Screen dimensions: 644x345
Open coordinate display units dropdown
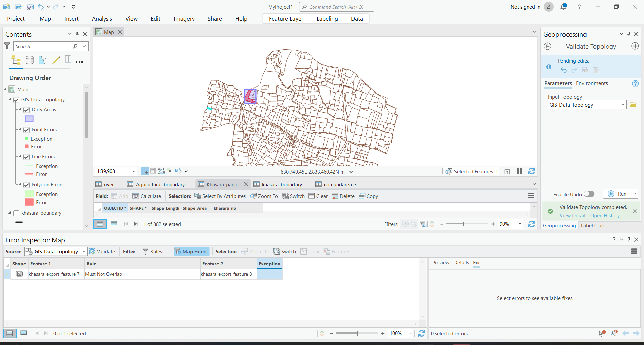tap(351, 172)
